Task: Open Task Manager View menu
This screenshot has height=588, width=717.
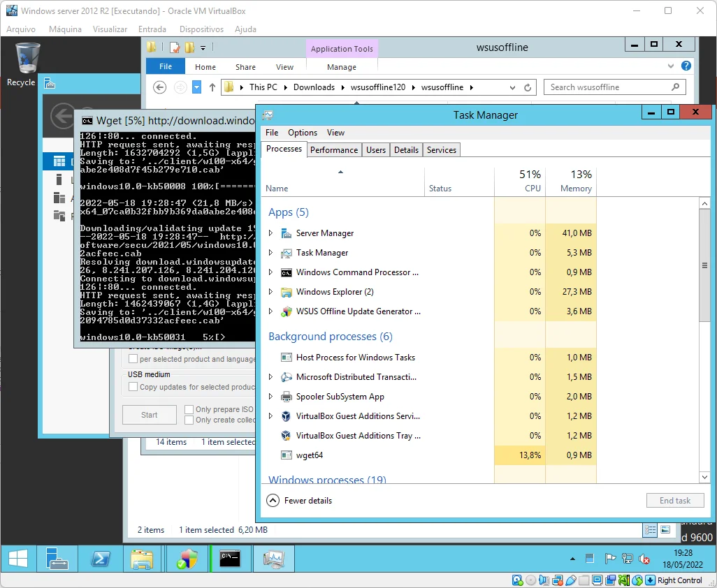Action: pyautogui.click(x=335, y=133)
